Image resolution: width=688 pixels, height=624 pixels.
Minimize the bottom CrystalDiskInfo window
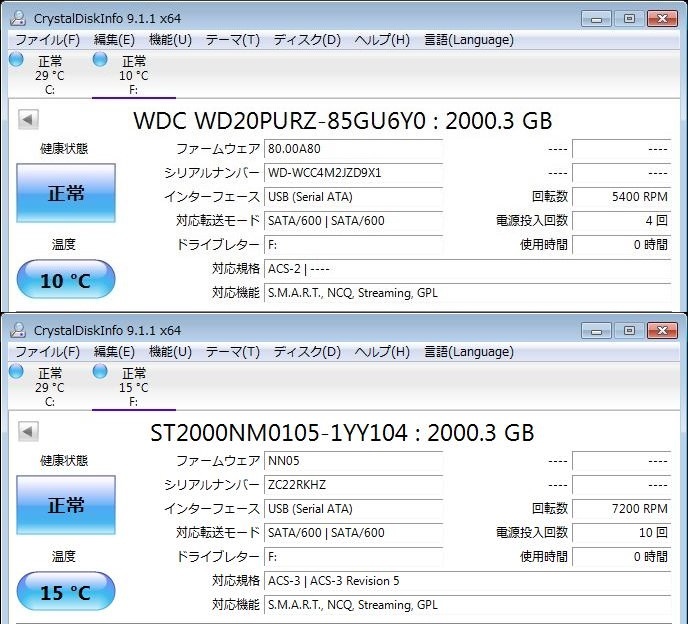click(596, 331)
